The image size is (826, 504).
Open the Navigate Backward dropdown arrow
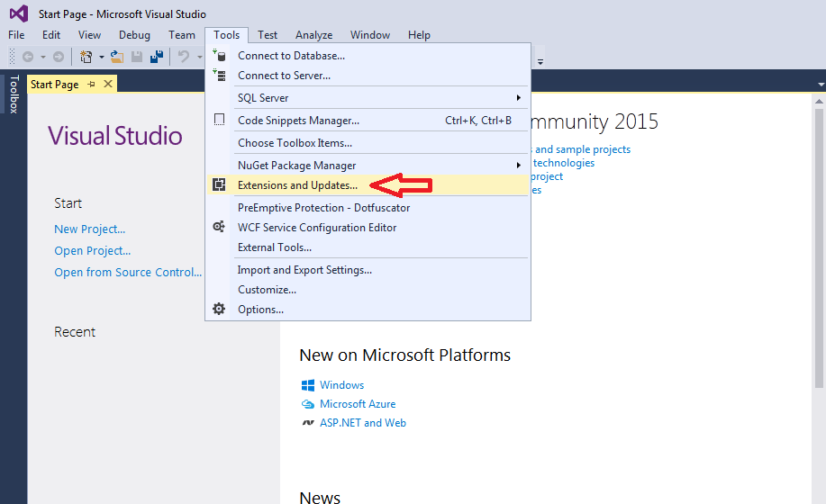tap(43, 57)
